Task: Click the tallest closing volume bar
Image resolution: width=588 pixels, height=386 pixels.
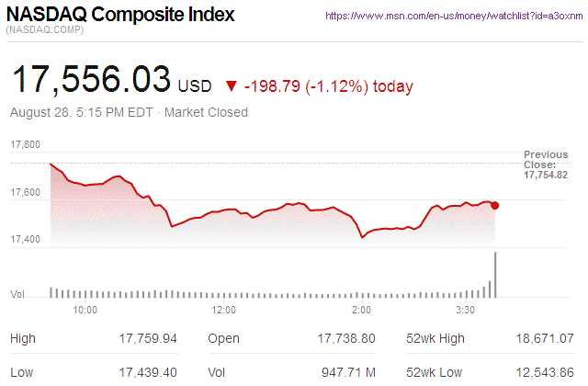Action: coord(495,274)
